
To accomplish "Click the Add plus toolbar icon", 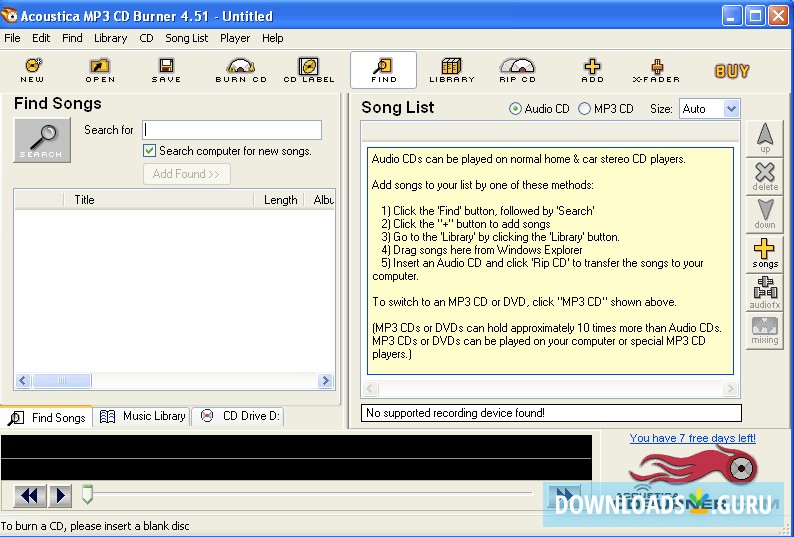I will 592,70.
